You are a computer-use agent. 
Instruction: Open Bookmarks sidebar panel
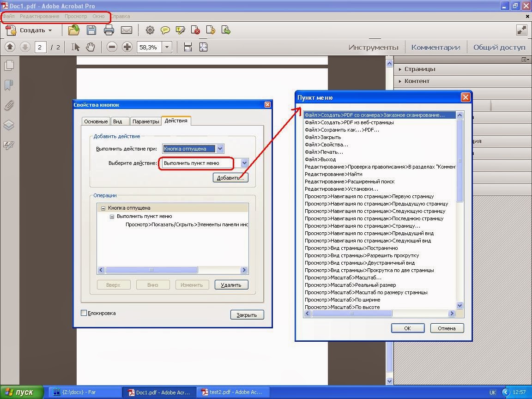tap(9, 85)
